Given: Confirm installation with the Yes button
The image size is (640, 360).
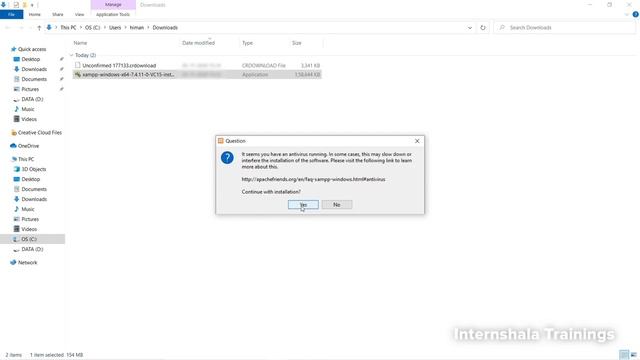Looking at the screenshot, I should tap(303, 204).
